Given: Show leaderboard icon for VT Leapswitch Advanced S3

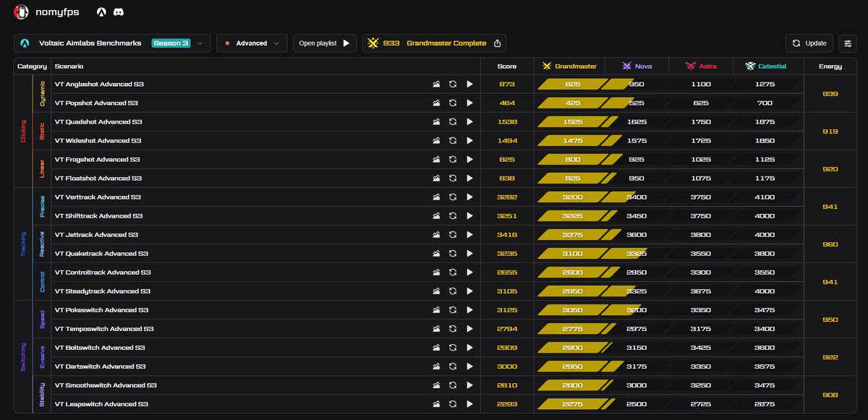Looking at the screenshot, I should pos(436,403).
